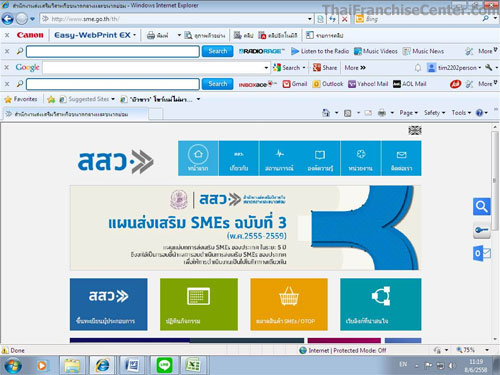Click the Outlook mail icon on right sidebar
This screenshot has width=500, height=375.
tap(482, 253)
